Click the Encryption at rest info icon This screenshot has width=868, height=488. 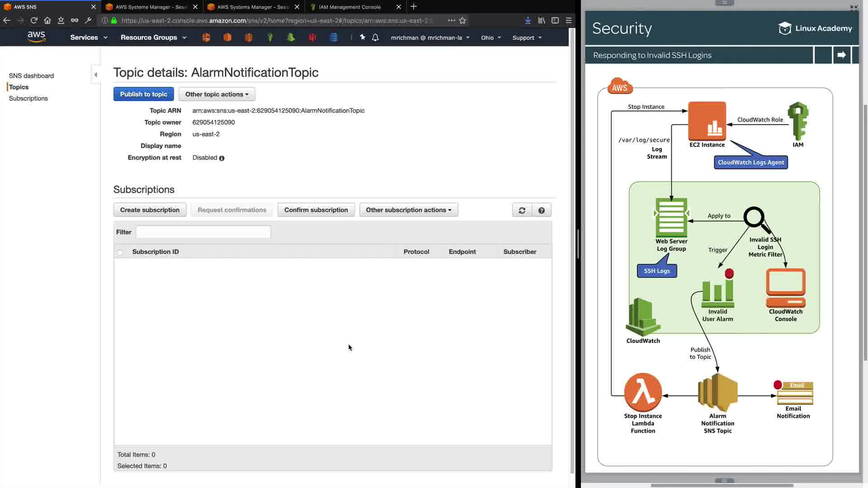tap(222, 158)
